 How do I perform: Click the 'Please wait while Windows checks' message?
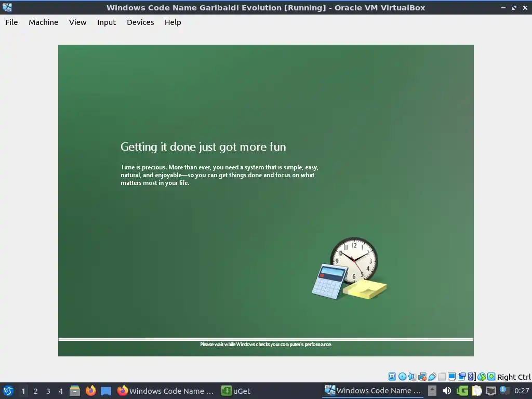pos(266,344)
